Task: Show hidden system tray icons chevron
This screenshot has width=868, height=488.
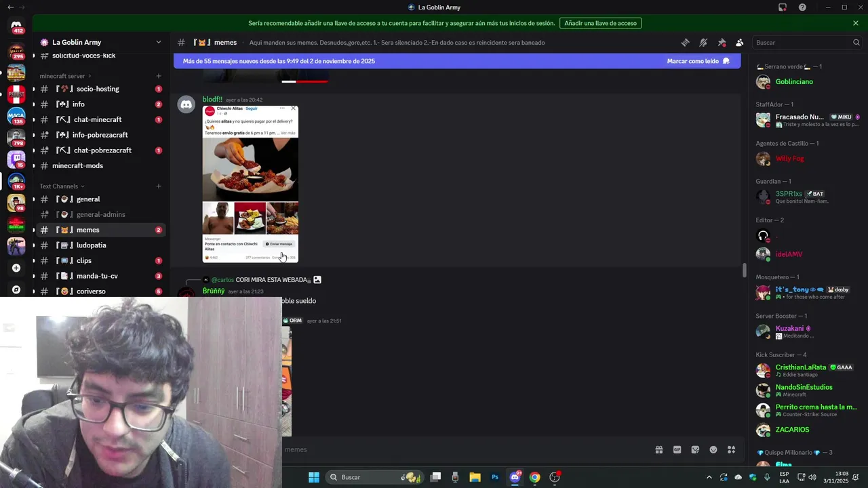Action: click(709, 477)
